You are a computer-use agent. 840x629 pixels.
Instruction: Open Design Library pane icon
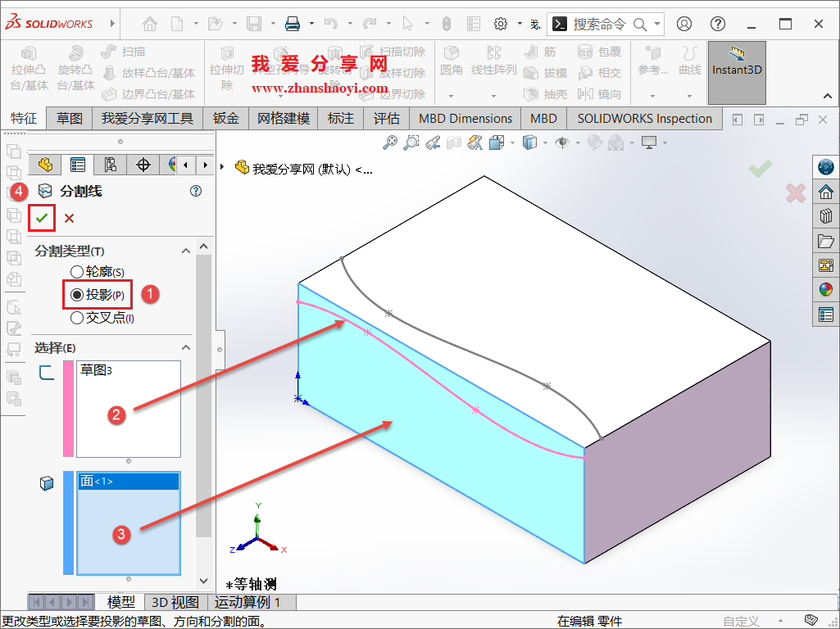coord(826,215)
